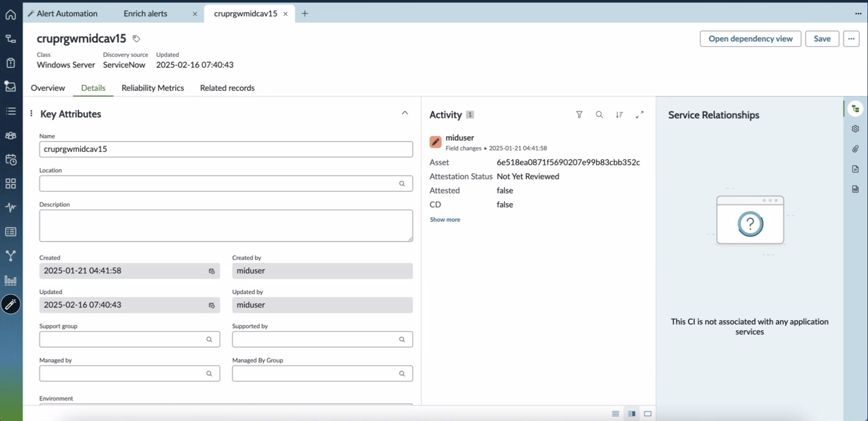
Task: Click the tag icon next to cuprgwmidcav15 title
Action: pyautogui.click(x=136, y=39)
